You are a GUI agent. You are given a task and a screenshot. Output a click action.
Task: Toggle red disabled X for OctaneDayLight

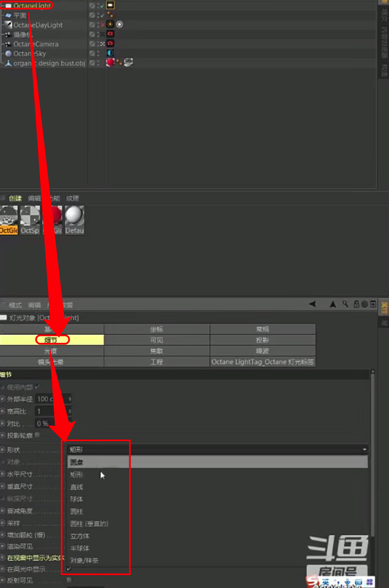103,25
